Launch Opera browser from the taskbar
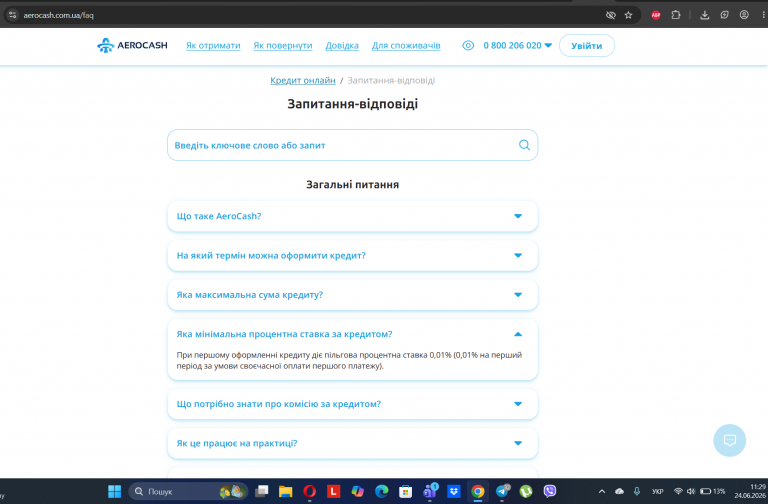Screen dimensions: 768x504 310,491
